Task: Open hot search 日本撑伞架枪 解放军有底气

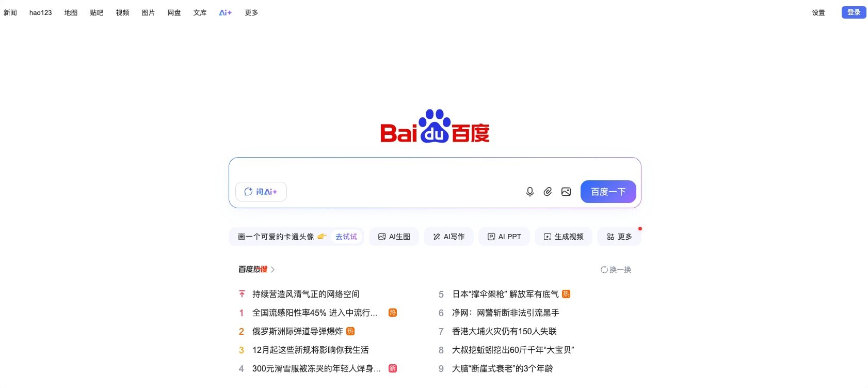Action: [x=505, y=294]
